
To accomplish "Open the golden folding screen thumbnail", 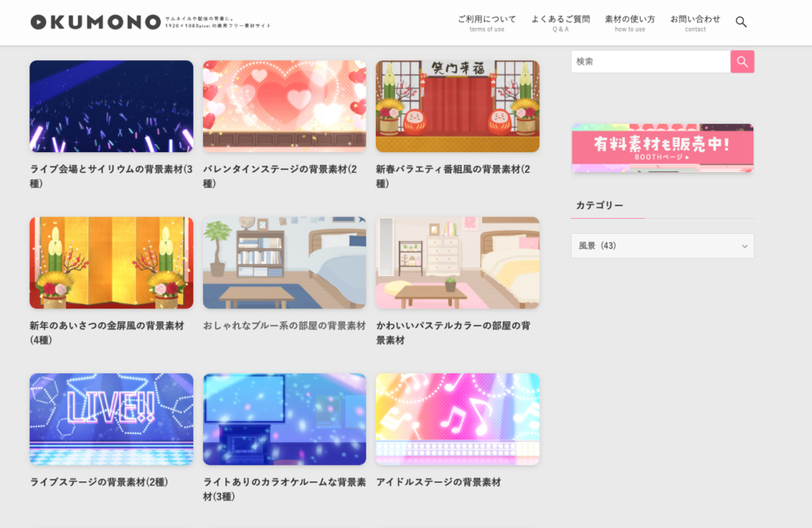I will click(x=111, y=263).
